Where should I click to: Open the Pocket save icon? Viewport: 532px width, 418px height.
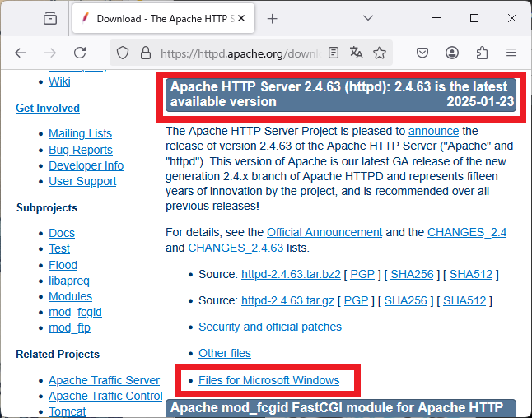[x=422, y=53]
